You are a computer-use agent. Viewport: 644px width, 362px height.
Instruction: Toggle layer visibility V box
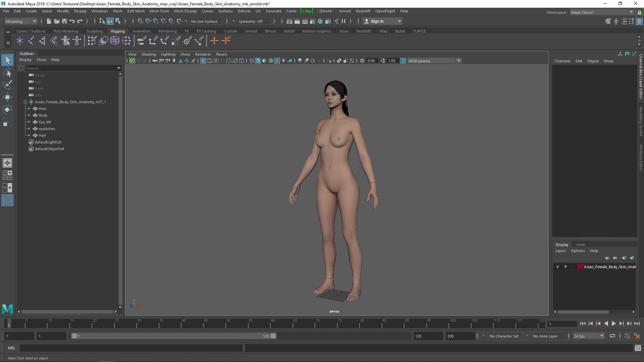558,267
